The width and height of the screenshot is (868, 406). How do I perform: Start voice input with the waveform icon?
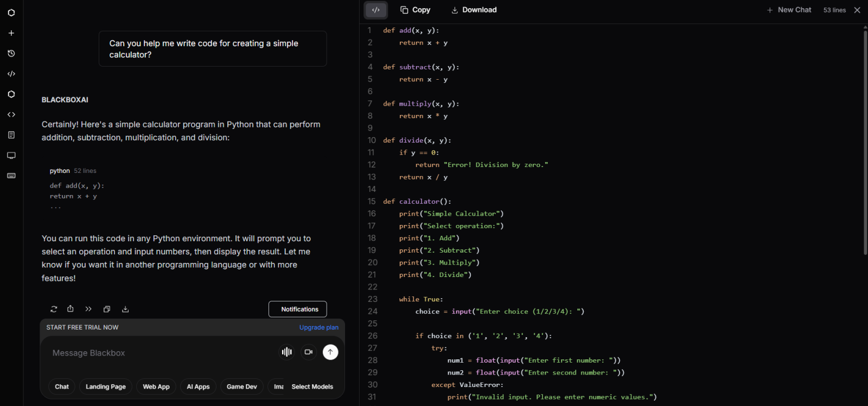[286, 352]
